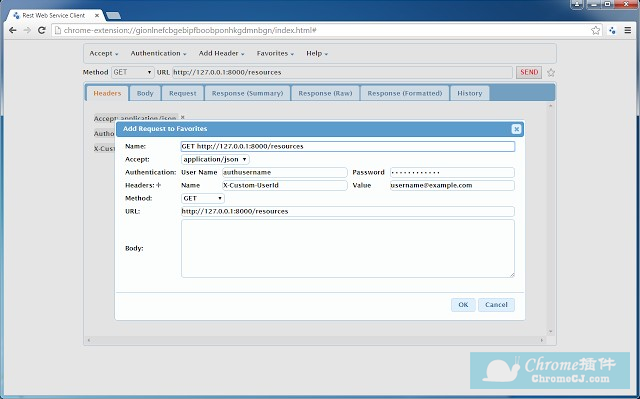This screenshot has height=399, width=640.
Task: Click the main URL input field
Action: point(342,72)
